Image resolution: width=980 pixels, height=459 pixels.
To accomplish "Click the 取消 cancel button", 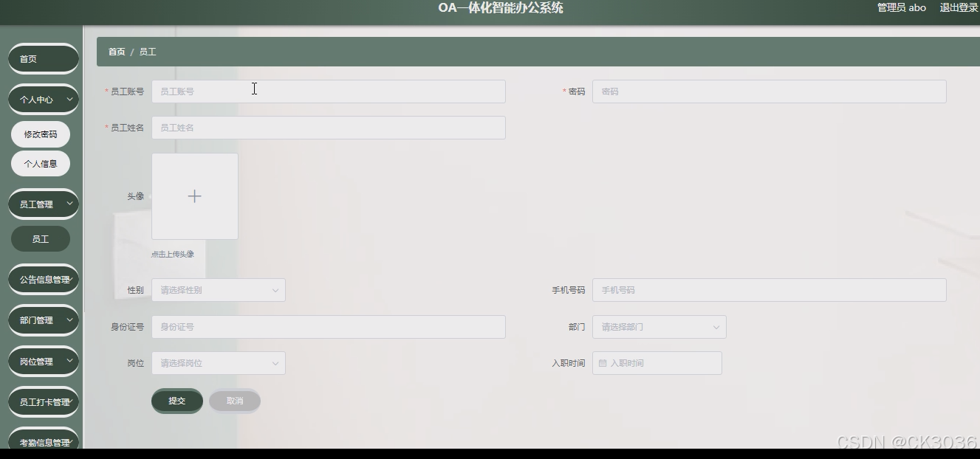I will [234, 401].
